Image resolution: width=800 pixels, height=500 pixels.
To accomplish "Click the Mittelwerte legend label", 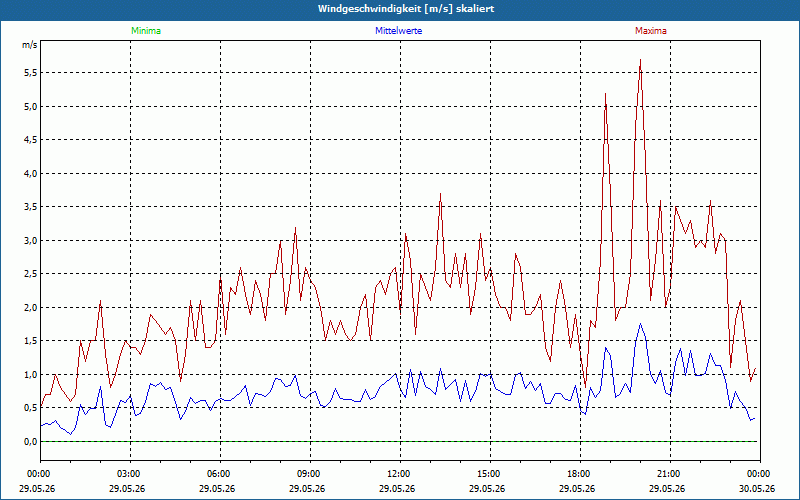I will tap(398, 31).
